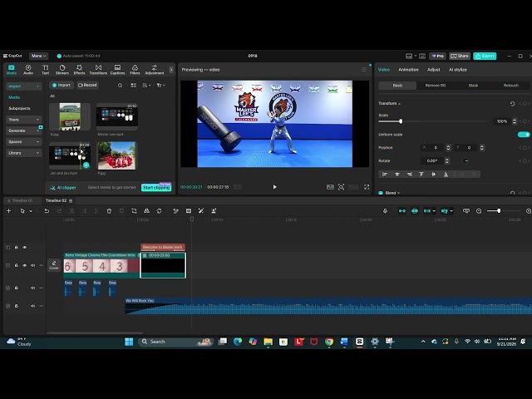
Task: Select the 9.jpg media thumbnail
Action: pyautogui.click(x=116, y=155)
